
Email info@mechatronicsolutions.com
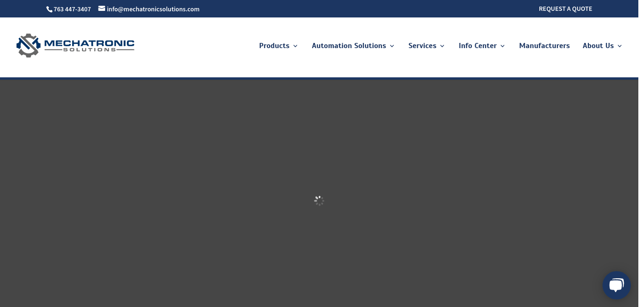[x=153, y=9]
